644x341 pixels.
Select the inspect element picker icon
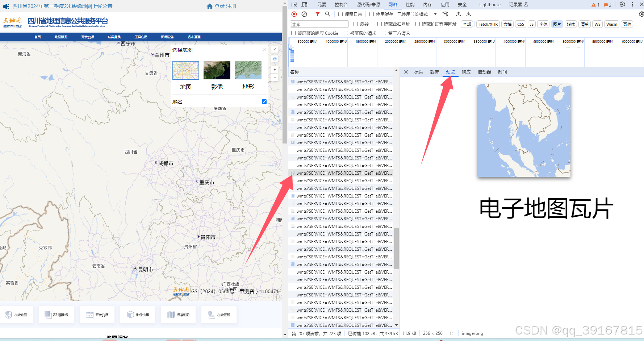tap(294, 4)
